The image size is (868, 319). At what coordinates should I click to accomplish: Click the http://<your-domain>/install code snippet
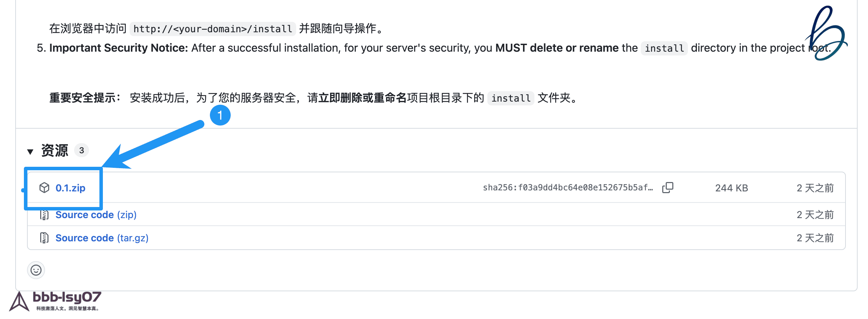click(x=213, y=29)
